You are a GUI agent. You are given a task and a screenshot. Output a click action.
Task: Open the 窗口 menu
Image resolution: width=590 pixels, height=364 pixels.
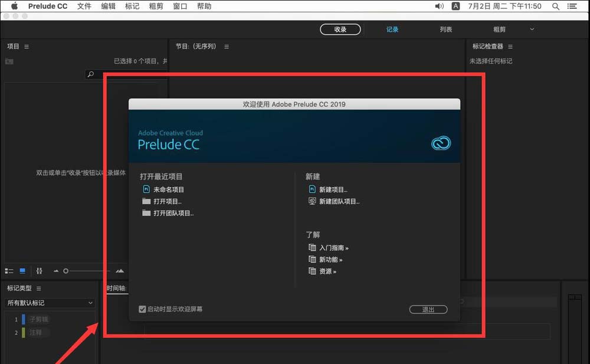click(x=180, y=6)
